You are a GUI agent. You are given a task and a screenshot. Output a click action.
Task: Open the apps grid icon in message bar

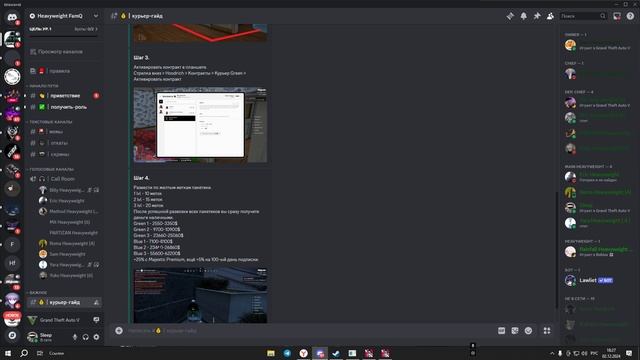click(547, 331)
